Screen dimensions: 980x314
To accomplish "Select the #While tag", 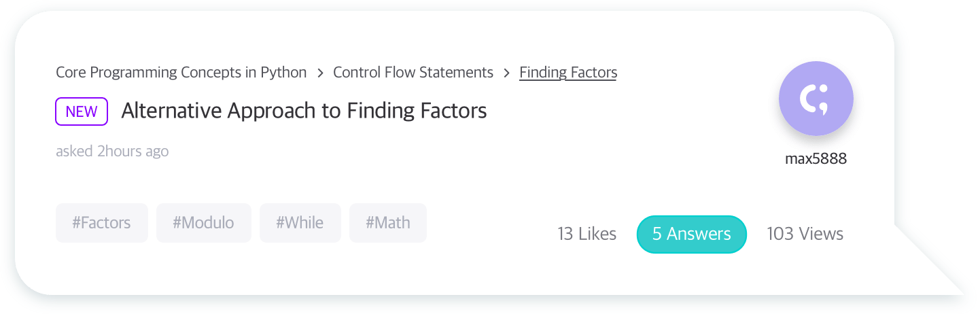I will (300, 223).
